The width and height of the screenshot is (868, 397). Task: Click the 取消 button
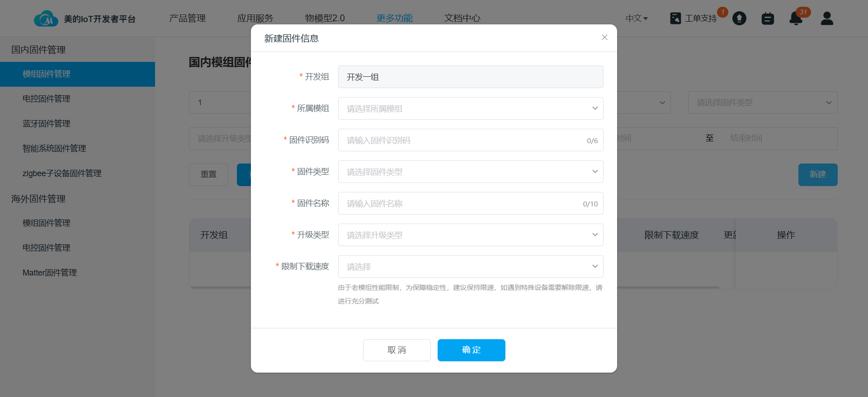[396, 350]
